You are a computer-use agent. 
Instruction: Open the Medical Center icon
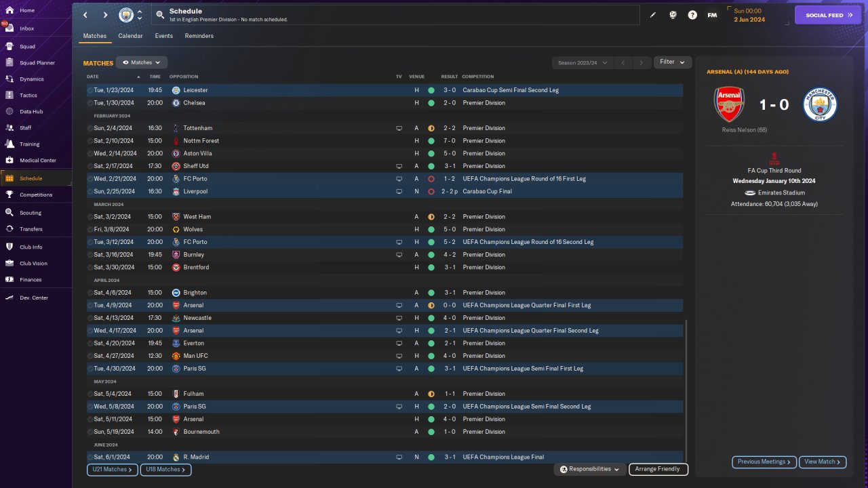9,161
